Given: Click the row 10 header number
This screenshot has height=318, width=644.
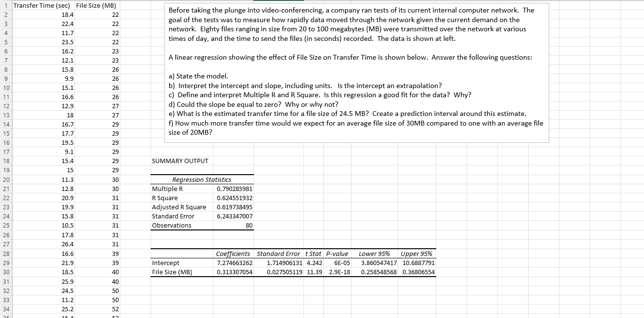Looking at the screenshot, I should pyautogui.click(x=5, y=88).
